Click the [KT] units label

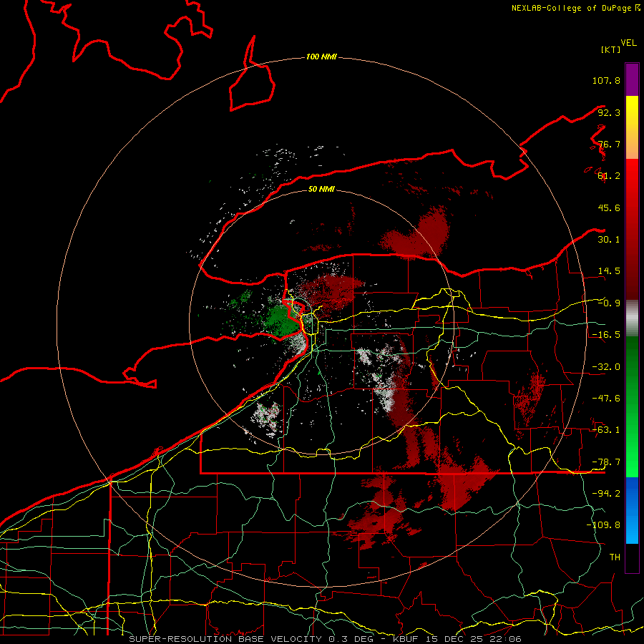[x=611, y=49]
